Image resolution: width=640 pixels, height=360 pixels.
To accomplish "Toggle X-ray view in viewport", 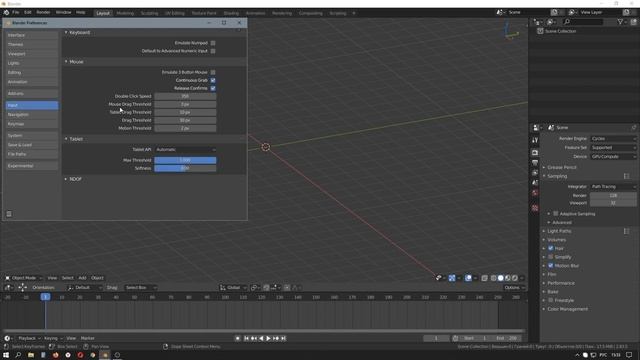I will pyautogui.click(x=484, y=278).
